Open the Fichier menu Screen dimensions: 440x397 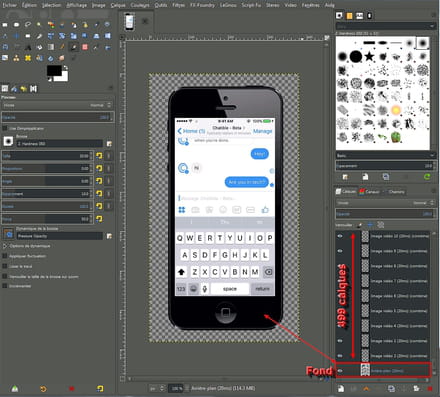[x=9, y=5]
